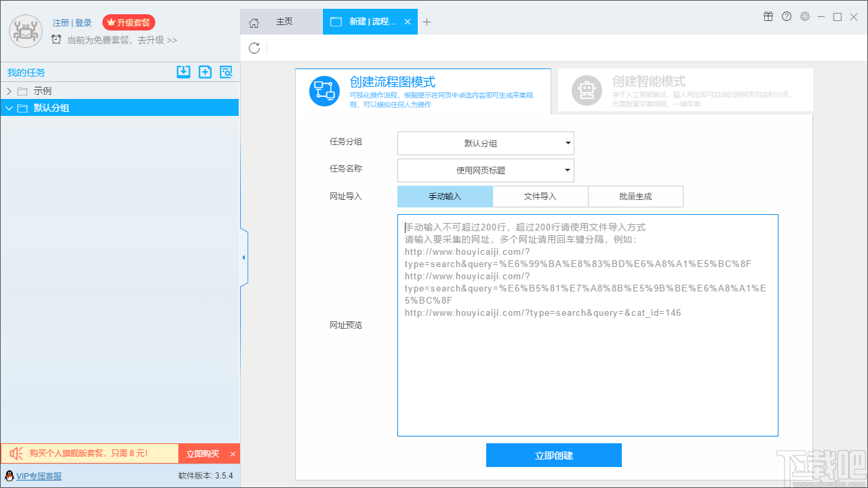Open the help question mark icon

tap(787, 16)
